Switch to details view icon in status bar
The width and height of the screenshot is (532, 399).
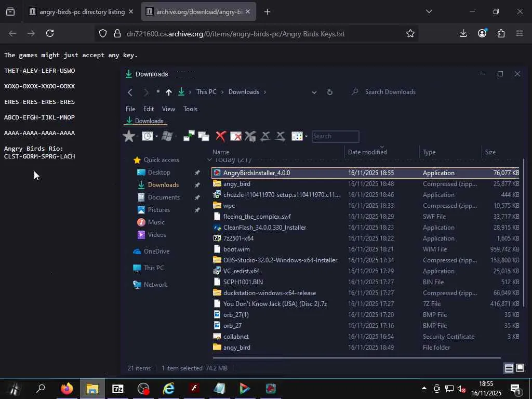[x=509, y=368]
